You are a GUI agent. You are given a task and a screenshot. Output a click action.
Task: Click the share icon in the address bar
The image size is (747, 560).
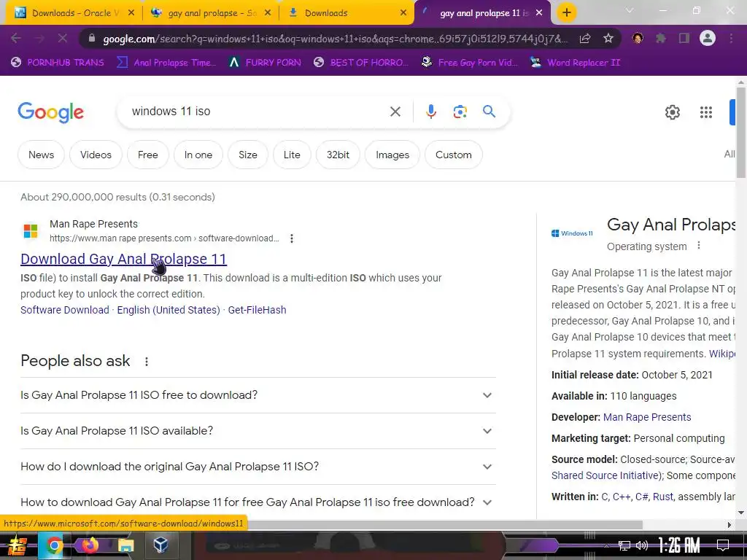(x=585, y=38)
